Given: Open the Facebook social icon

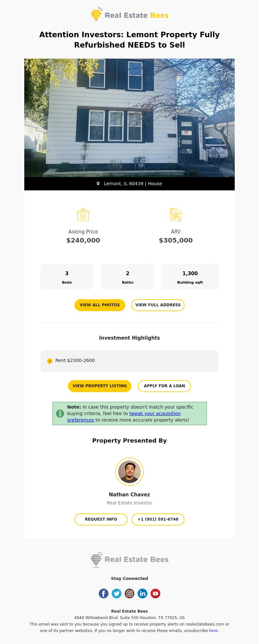Looking at the screenshot, I should (104, 593).
